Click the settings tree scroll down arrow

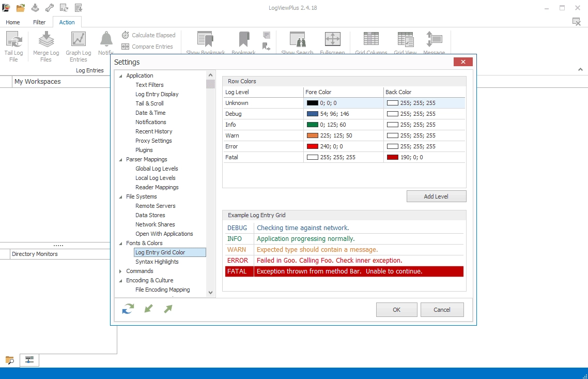click(210, 292)
